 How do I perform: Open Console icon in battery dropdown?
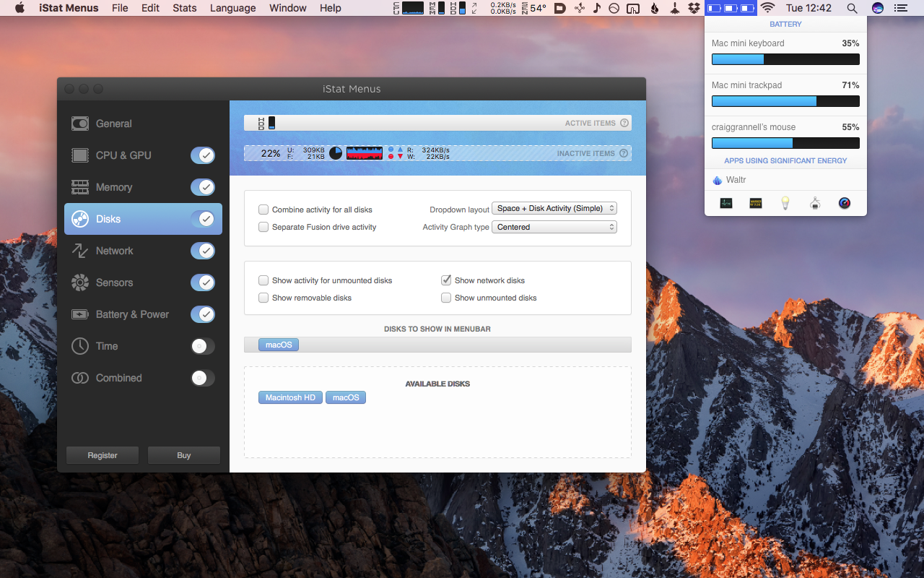756,203
